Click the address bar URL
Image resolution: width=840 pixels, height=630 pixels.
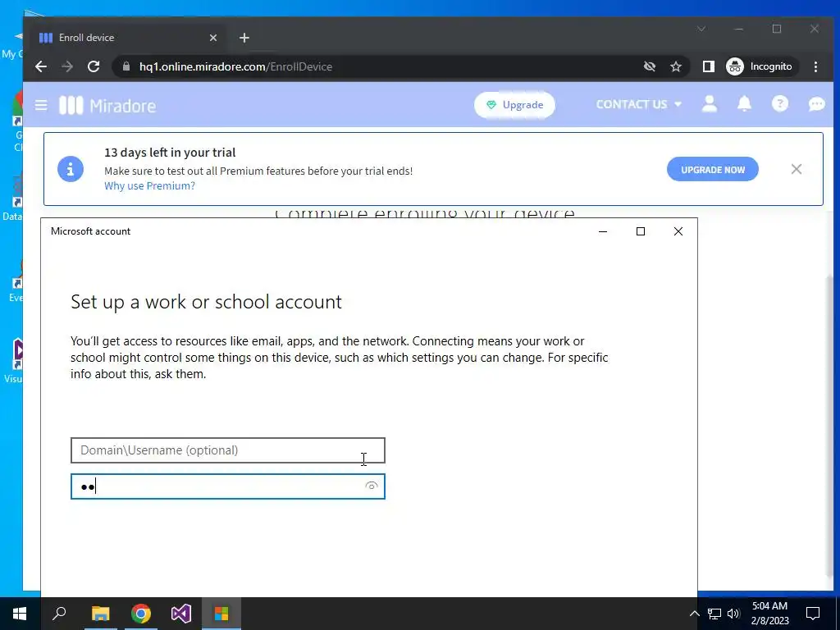235,66
